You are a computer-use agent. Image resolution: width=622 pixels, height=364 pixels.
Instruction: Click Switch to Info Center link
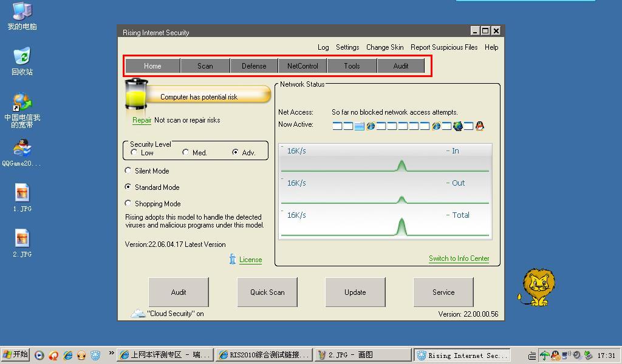pos(459,258)
